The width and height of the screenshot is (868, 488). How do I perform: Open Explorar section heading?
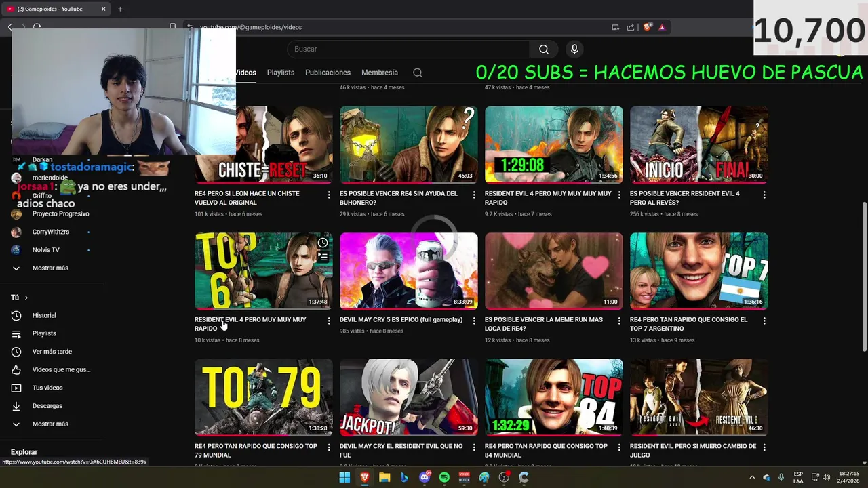pyautogui.click(x=24, y=452)
